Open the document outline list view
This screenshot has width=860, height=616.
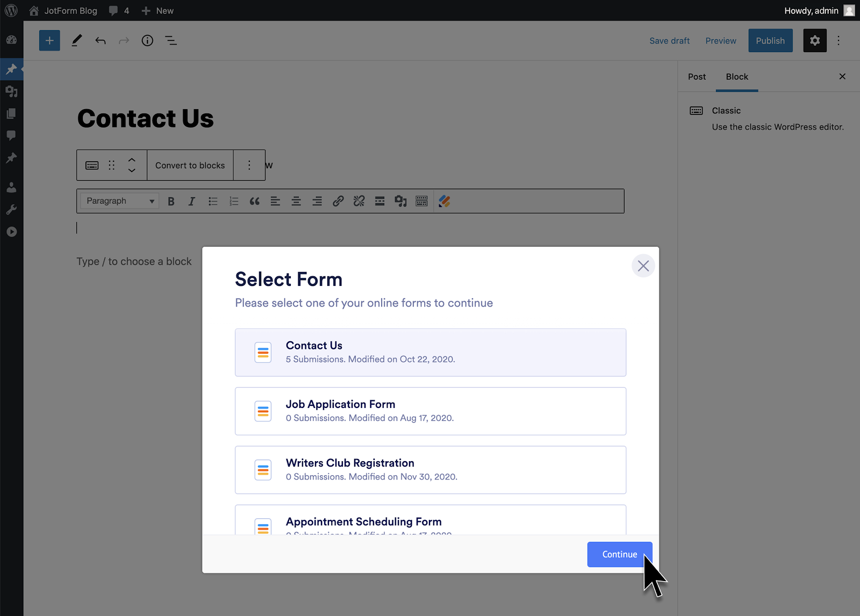coord(171,41)
